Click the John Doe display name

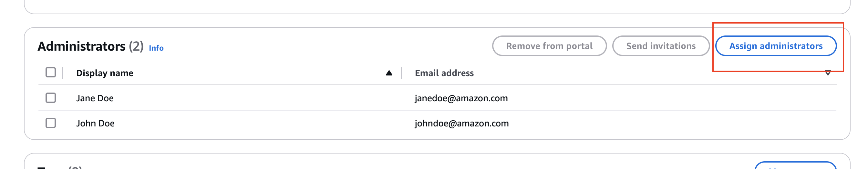pyautogui.click(x=95, y=124)
